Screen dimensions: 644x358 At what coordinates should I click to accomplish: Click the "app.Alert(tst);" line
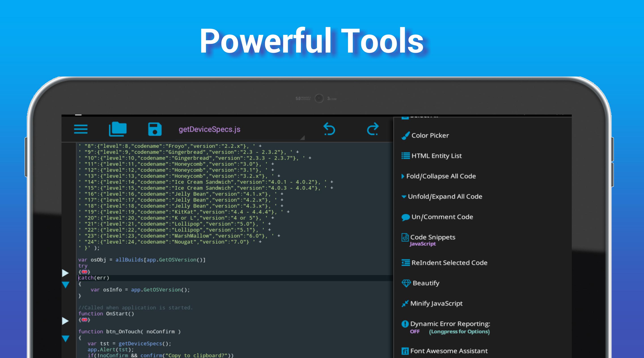click(x=111, y=349)
